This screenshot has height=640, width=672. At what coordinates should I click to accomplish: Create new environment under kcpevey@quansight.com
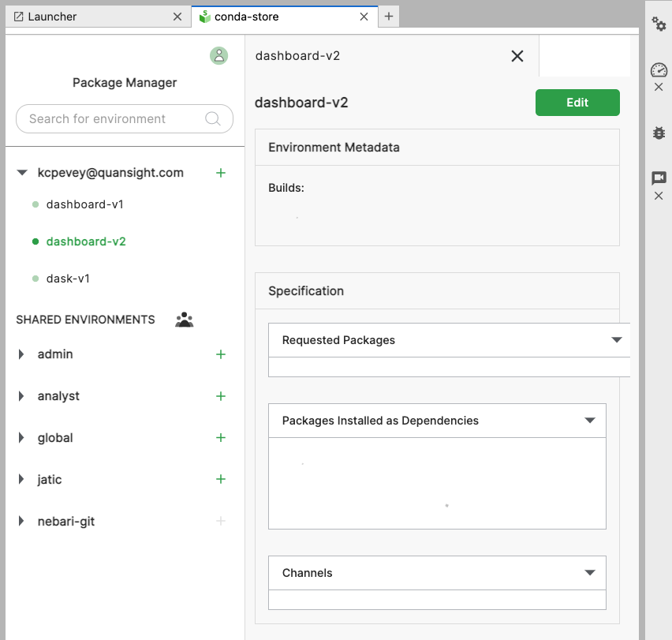coord(220,172)
